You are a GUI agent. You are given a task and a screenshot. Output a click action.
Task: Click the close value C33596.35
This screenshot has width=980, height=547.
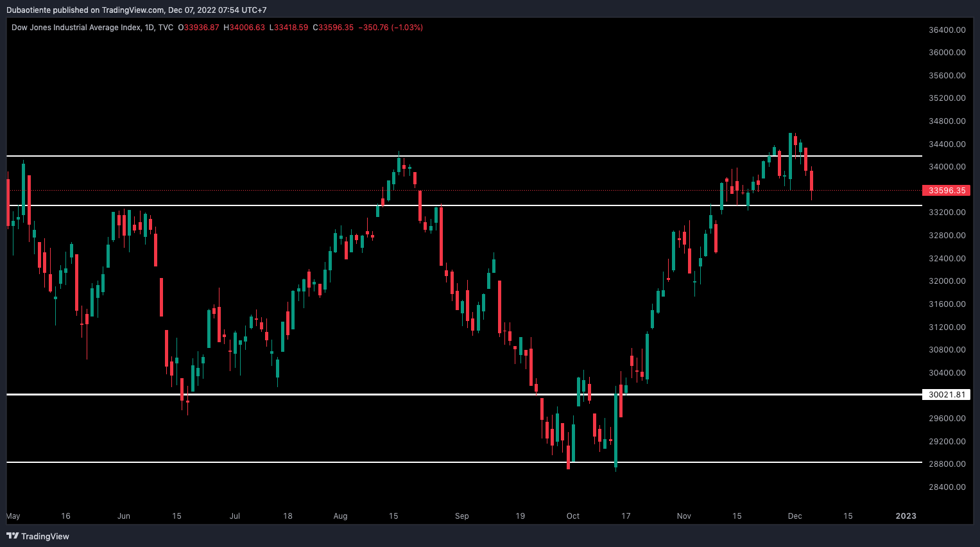[333, 28]
